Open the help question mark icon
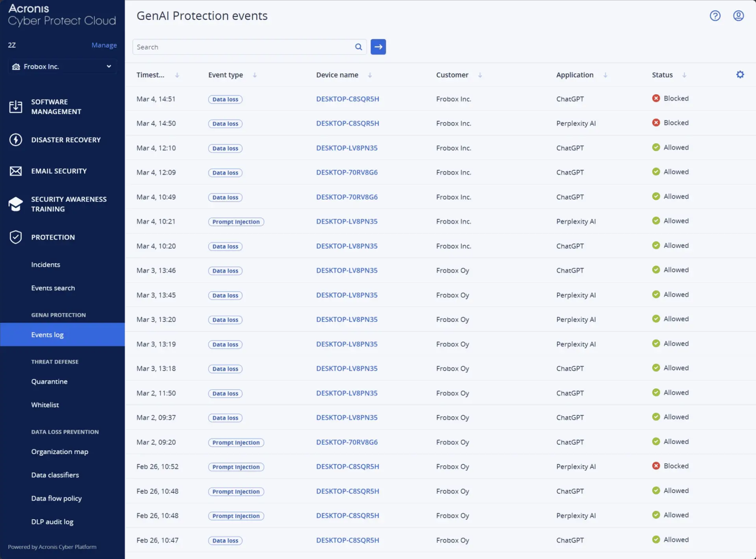The height and width of the screenshot is (559, 756). [x=715, y=16]
